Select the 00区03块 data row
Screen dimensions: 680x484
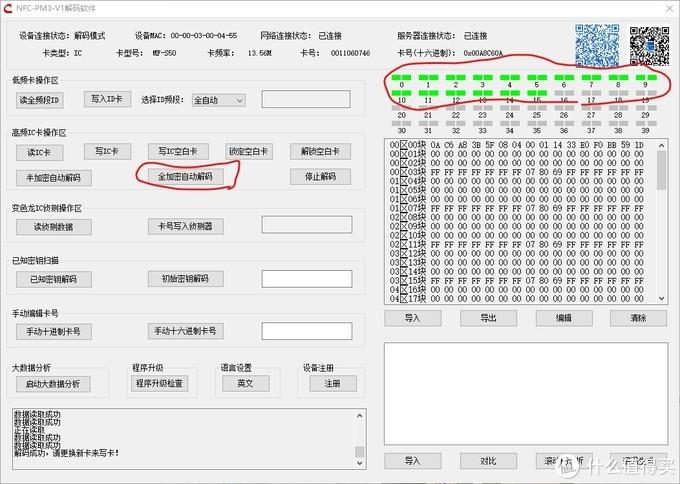click(517, 172)
